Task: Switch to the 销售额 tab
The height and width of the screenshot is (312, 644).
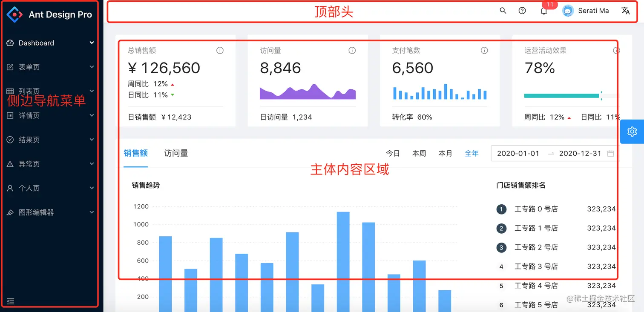Action: pyautogui.click(x=136, y=153)
